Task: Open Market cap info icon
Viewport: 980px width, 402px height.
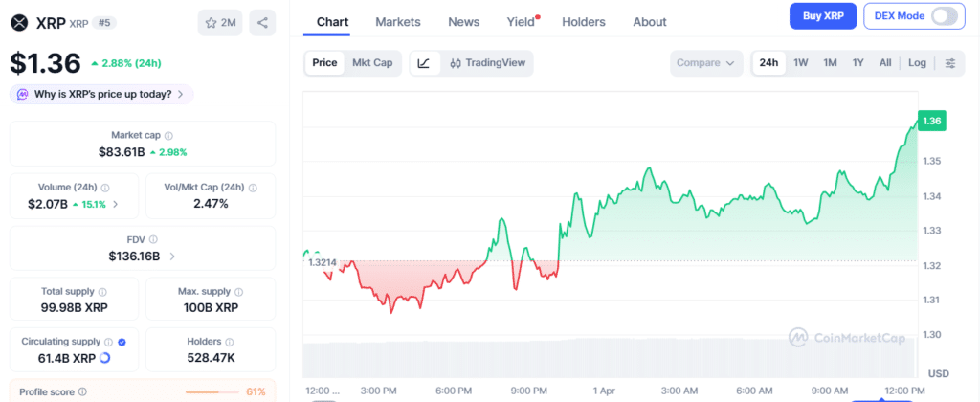Action: (168, 135)
